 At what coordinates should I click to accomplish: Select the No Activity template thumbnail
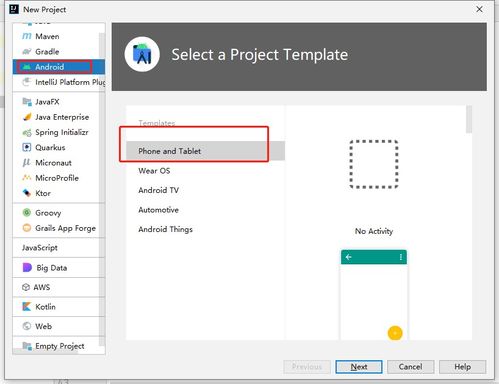pos(374,164)
